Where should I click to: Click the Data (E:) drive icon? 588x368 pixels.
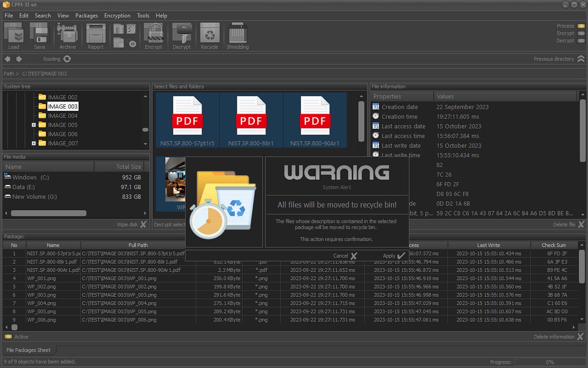tap(7, 187)
